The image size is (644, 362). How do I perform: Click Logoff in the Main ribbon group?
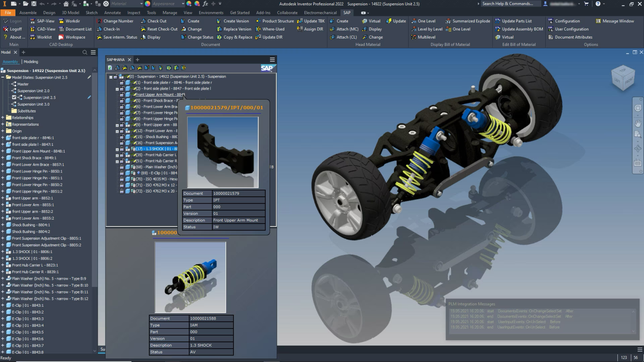(x=13, y=29)
